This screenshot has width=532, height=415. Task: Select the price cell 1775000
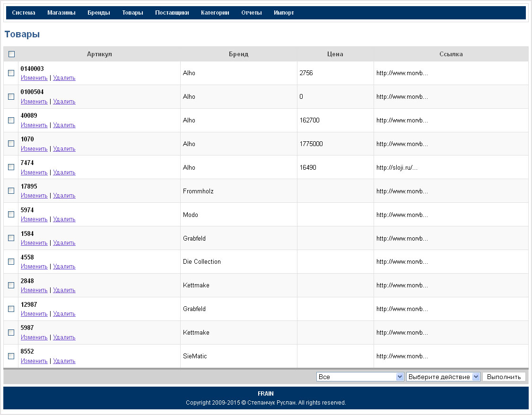point(335,144)
